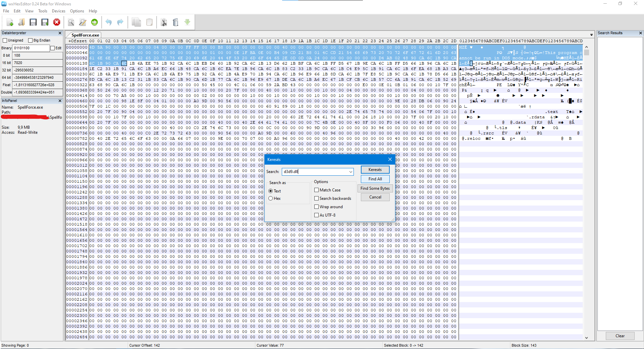
Task: Open the Options menu
Action: point(77,11)
